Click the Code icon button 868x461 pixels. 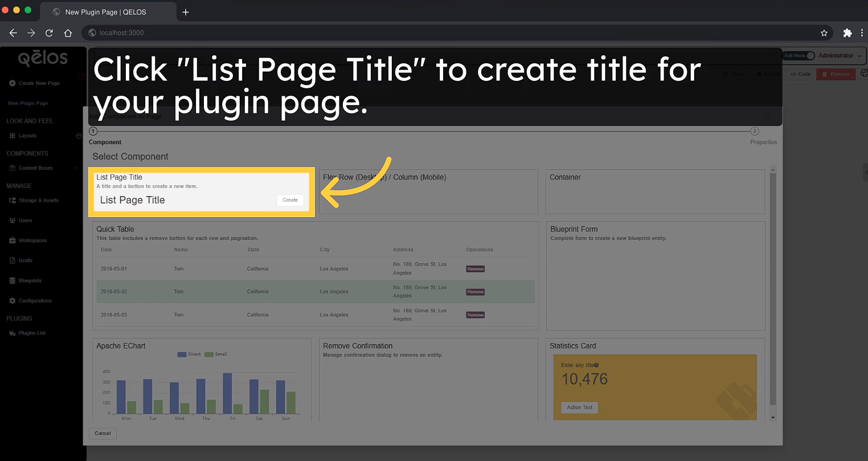[800, 74]
